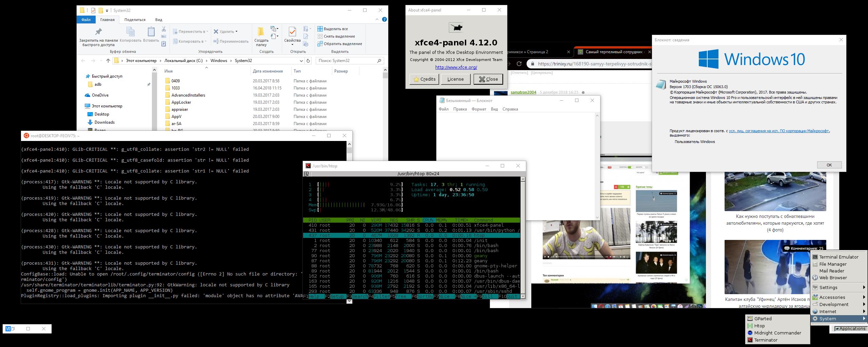
Task: Collapse the Explorer ribbon chevron
Action: (377, 20)
